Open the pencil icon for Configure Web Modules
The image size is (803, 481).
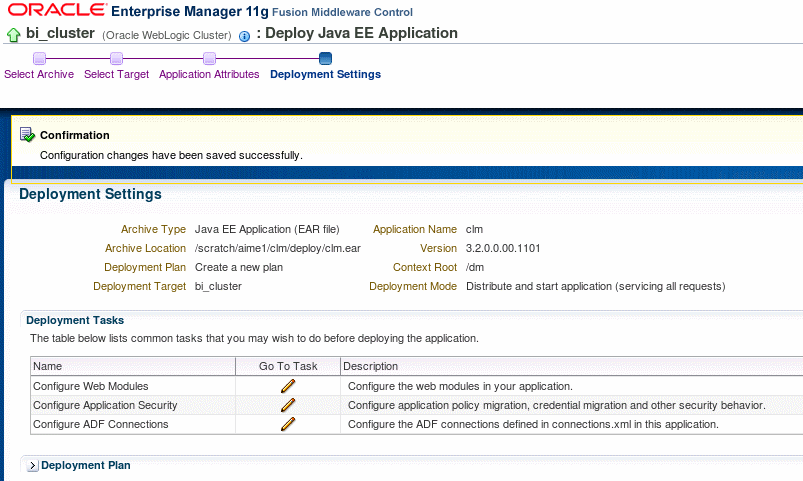tap(288, 386)
